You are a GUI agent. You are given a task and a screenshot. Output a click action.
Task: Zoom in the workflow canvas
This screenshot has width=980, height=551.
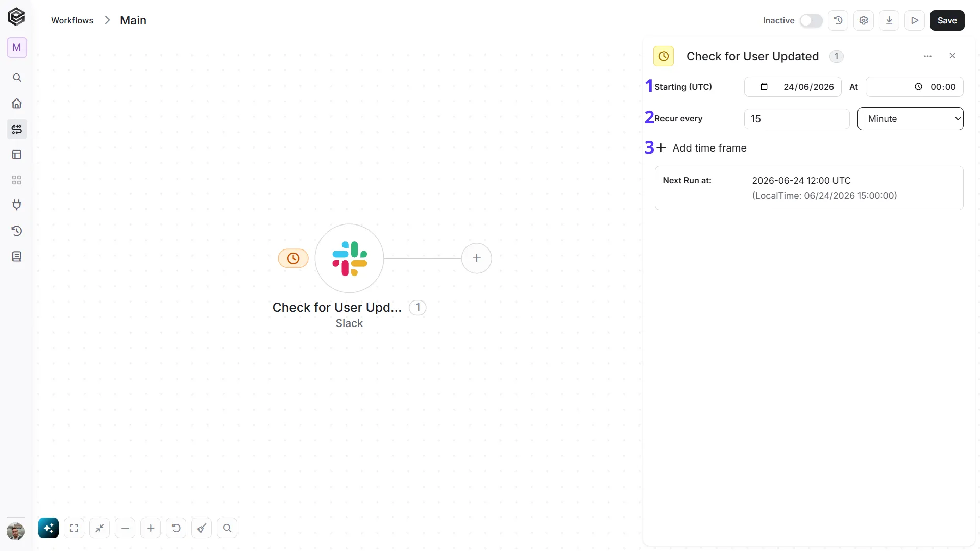151,528
